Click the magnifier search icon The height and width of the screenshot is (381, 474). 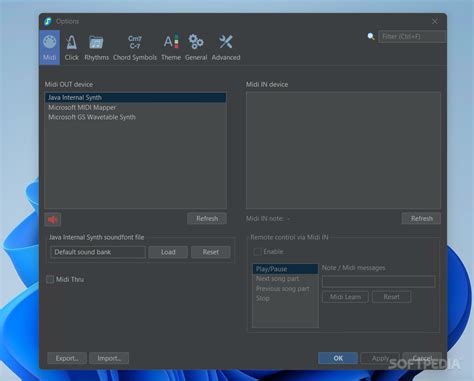[x=371, y=36]
